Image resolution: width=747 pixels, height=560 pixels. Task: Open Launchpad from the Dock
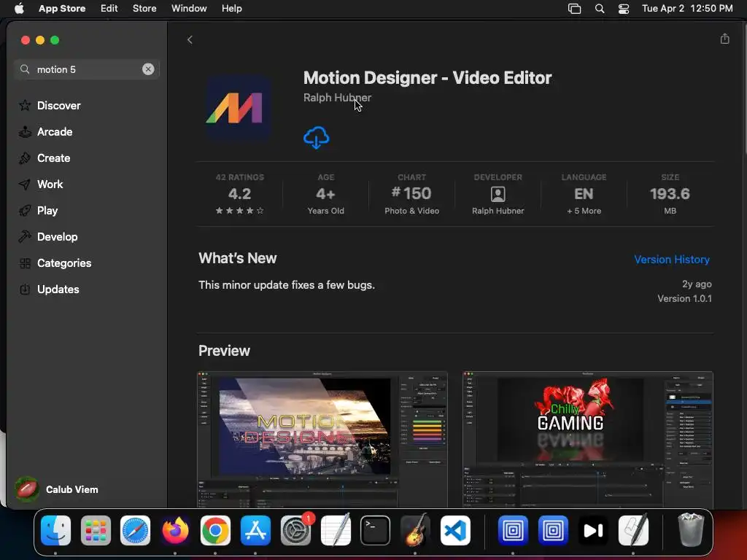coord(96,531)
